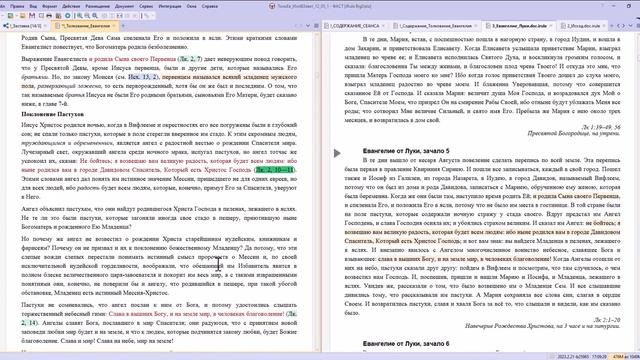Viewport: 640px width, 360px height.
Task: Open the Правка menu
Action: coord(17,7)
